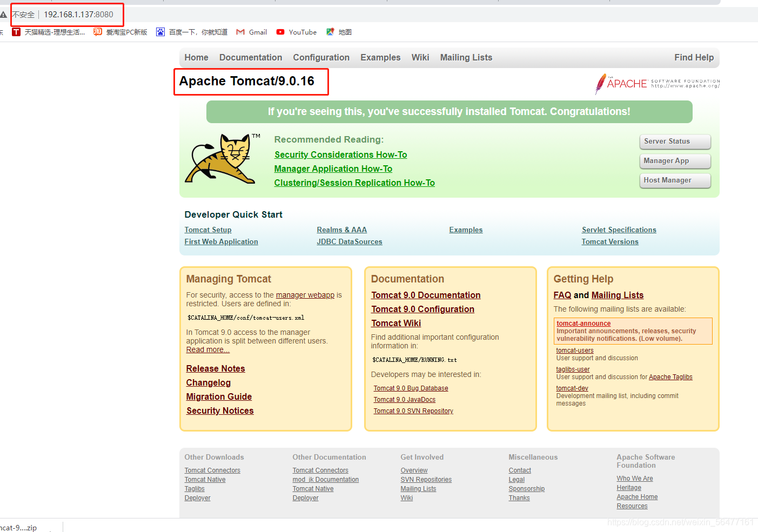The width and height of the screenshot is (758, 532).
Task: Click the Server Status button
Action: pos(675,142)
